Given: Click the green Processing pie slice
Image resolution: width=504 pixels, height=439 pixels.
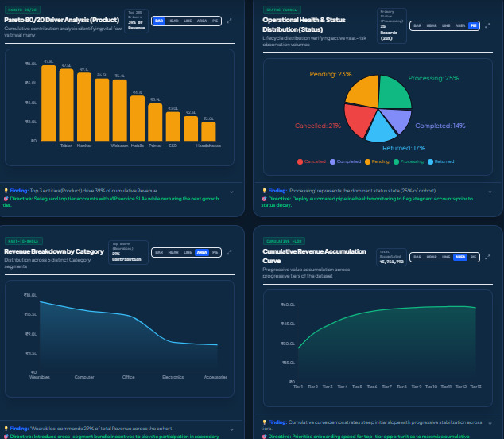Looking at the screenshot, I should pyautogui.click(x=393, y=92).
